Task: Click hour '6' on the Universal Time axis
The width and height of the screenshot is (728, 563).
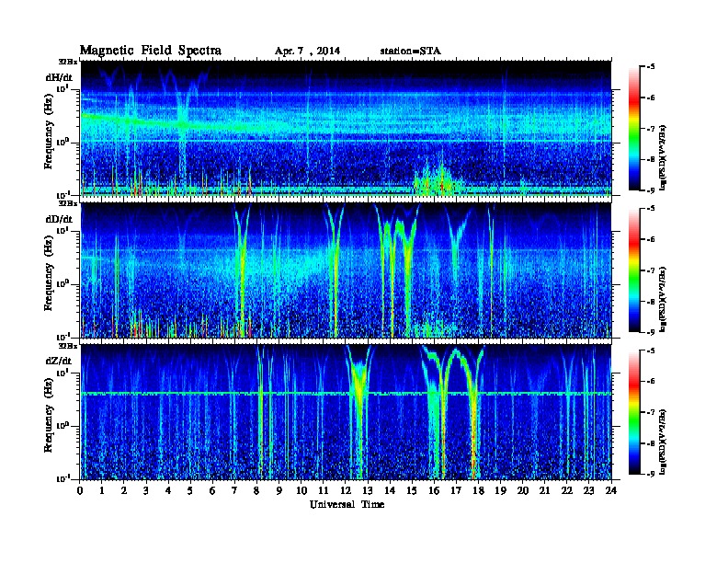Action: (x=212, y=490)
